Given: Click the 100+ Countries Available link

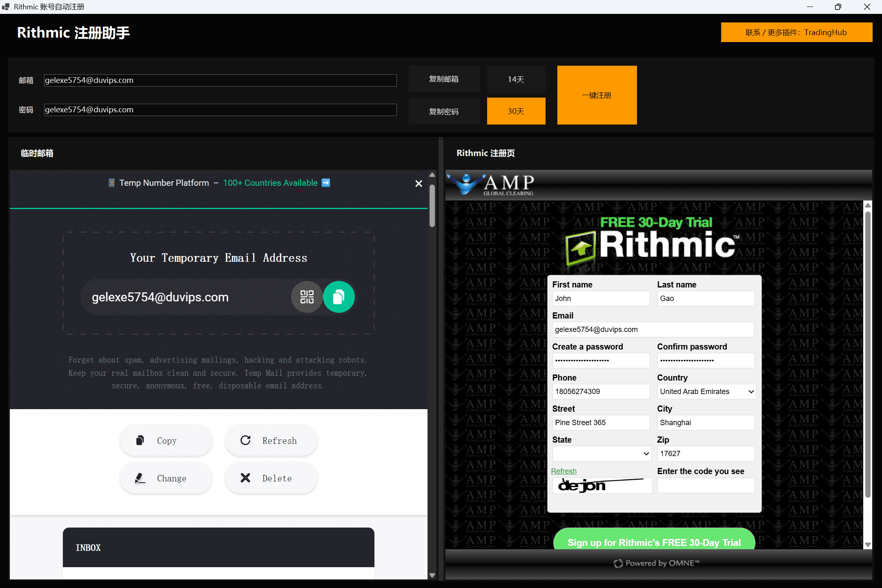Looking at the screenshot, I should point(270,183).
